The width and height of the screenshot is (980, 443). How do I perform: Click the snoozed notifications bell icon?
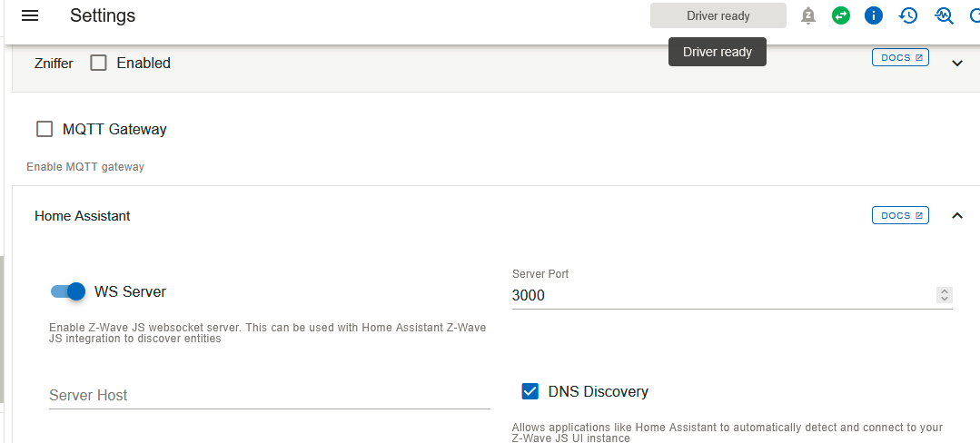(808, 15)
